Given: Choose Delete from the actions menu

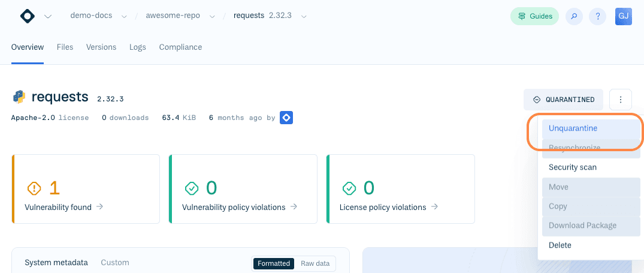Looking at the screenshot, I should pyautogui.click(x=591, y=245).
